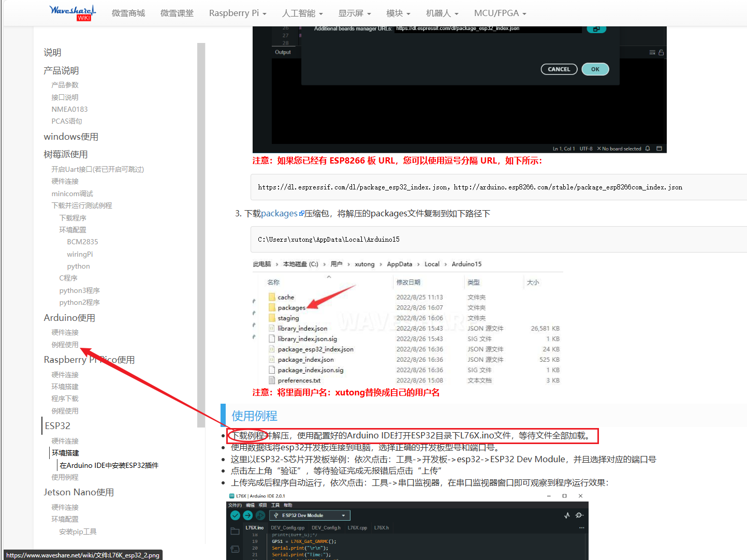Click the preferences.txt file icon

(272, 380)
